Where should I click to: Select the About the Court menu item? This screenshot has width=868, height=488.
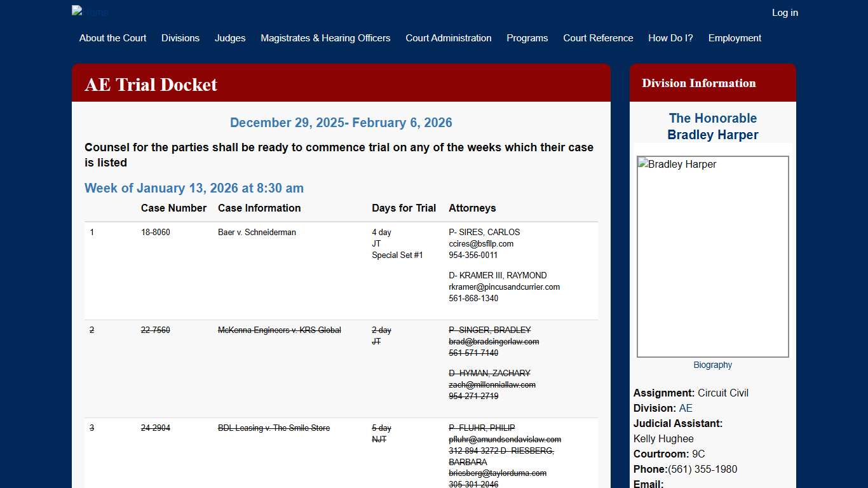(x=112, y=38)
